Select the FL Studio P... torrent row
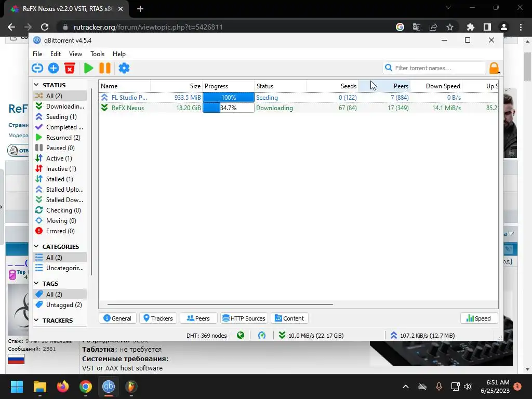This screenshot has width=532, height=399. click(299, 97)
